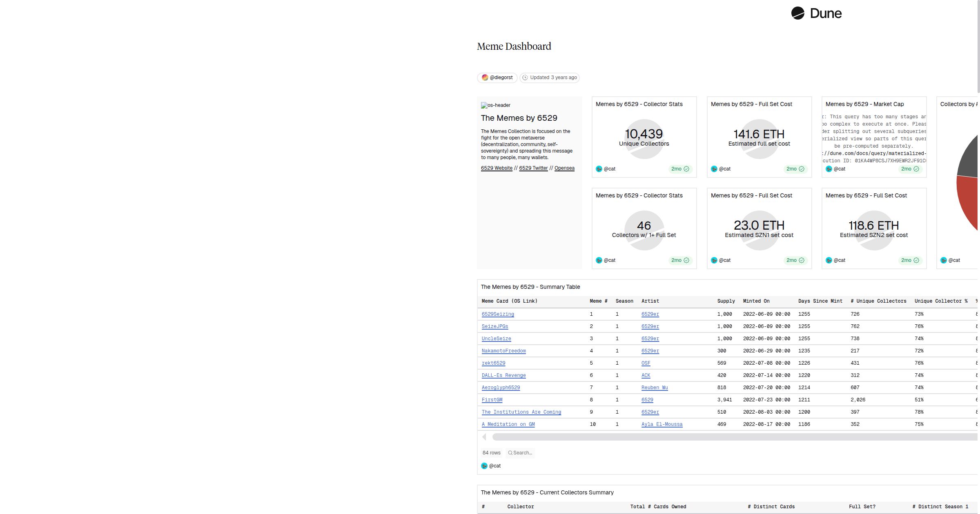Viewport: 980px width, 514px height.
Task: Click the Dune logo icon
Action: [x=797, y=13]
